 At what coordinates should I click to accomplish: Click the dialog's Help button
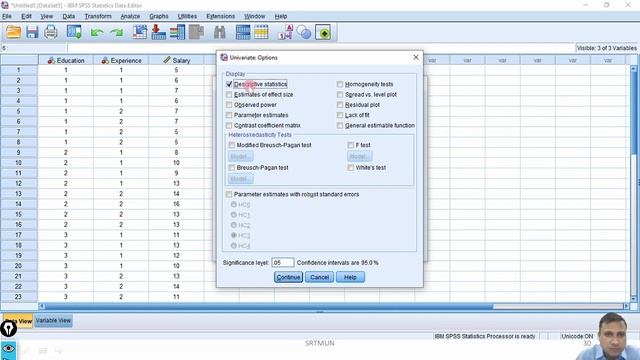tap(350, 277)
